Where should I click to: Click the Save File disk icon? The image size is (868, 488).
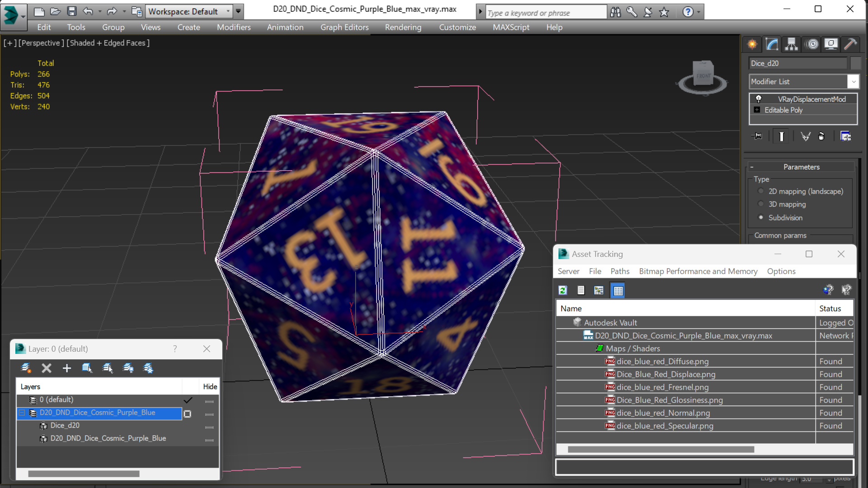pos(71,11)
